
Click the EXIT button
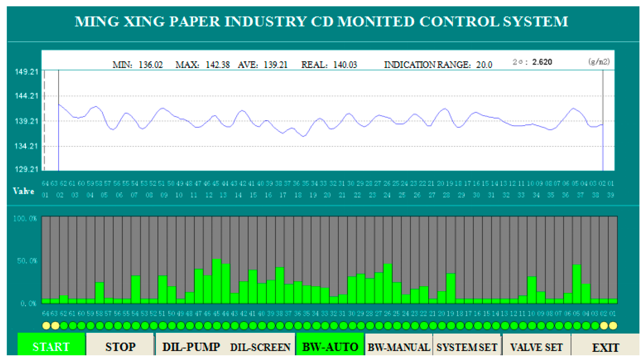605,347
